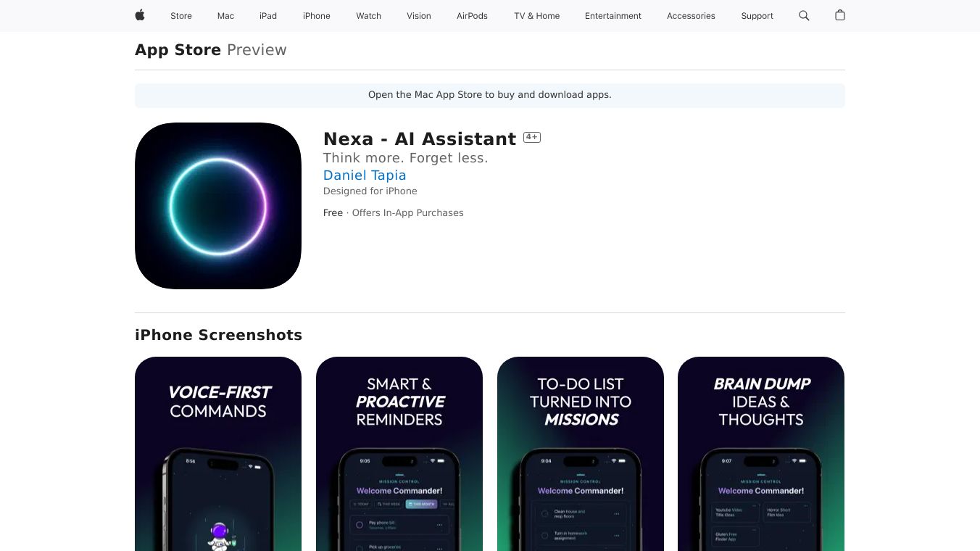Open the Entertainment menu item
This screenshot has height=551, width=980.
coord(613,16)
